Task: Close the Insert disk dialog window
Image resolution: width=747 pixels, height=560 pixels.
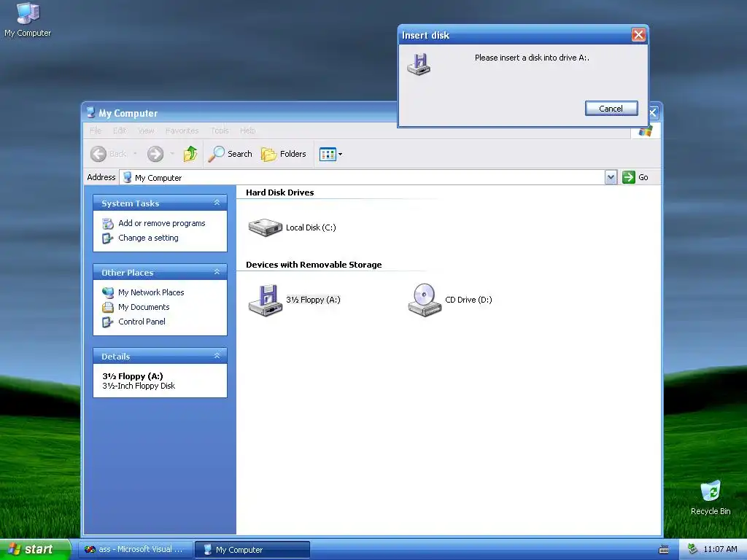Action: point(638,35)
